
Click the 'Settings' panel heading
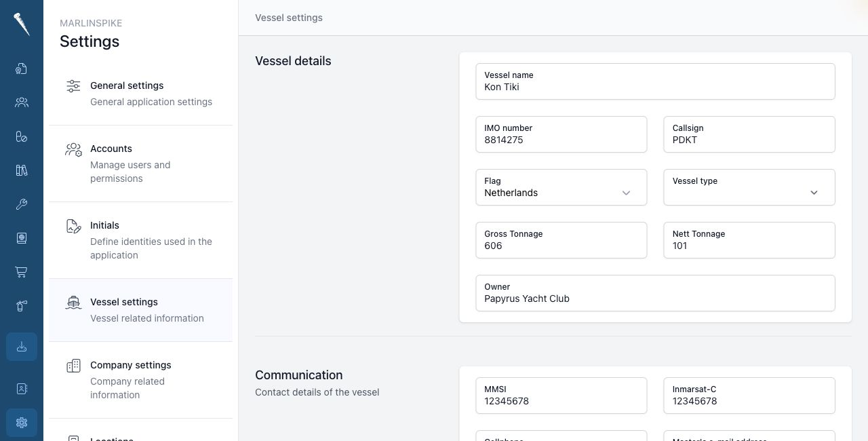pos(90,41)
